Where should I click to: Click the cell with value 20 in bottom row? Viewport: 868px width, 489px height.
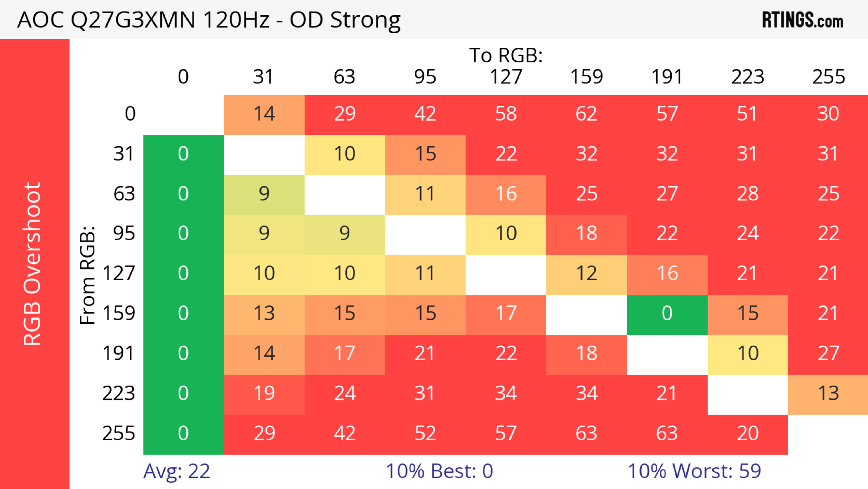(x=748, y=433)
